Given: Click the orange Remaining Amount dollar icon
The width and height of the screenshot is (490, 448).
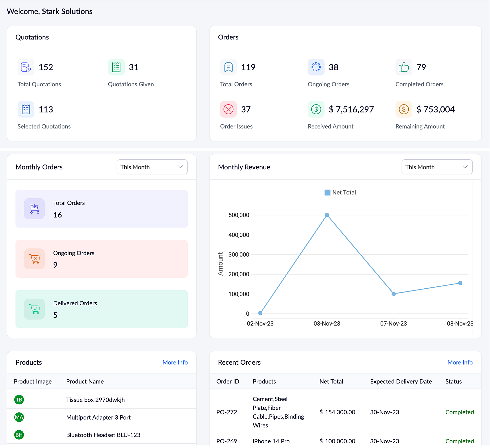Looking at the screenshot, I should click(404, 109).
